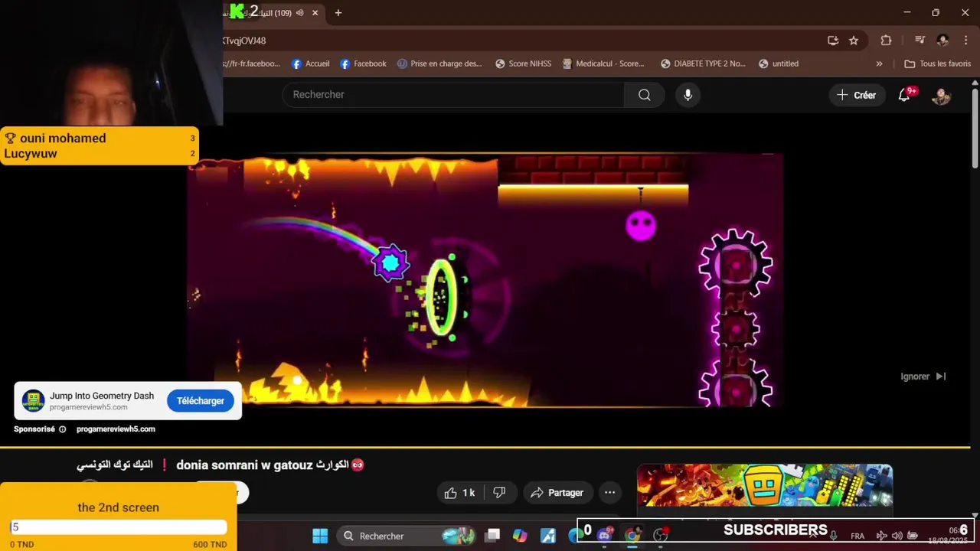Open the video's more actions ellipsis
This screenshot has width=980, height=551.
pos(610,493)
